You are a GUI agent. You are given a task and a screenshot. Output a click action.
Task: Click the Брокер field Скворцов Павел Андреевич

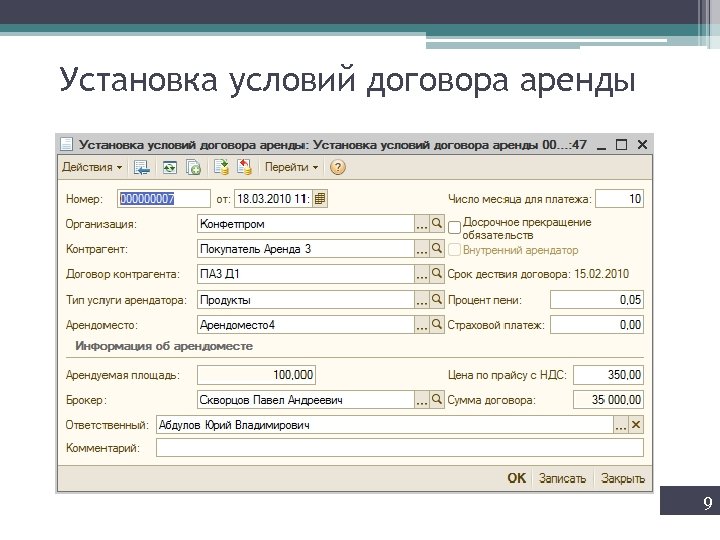click(x=306, y=399)
